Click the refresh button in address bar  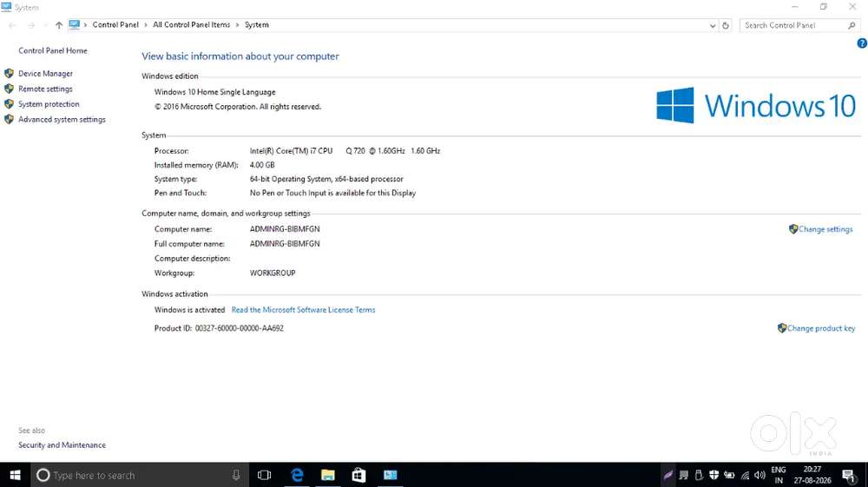(726, 25)
